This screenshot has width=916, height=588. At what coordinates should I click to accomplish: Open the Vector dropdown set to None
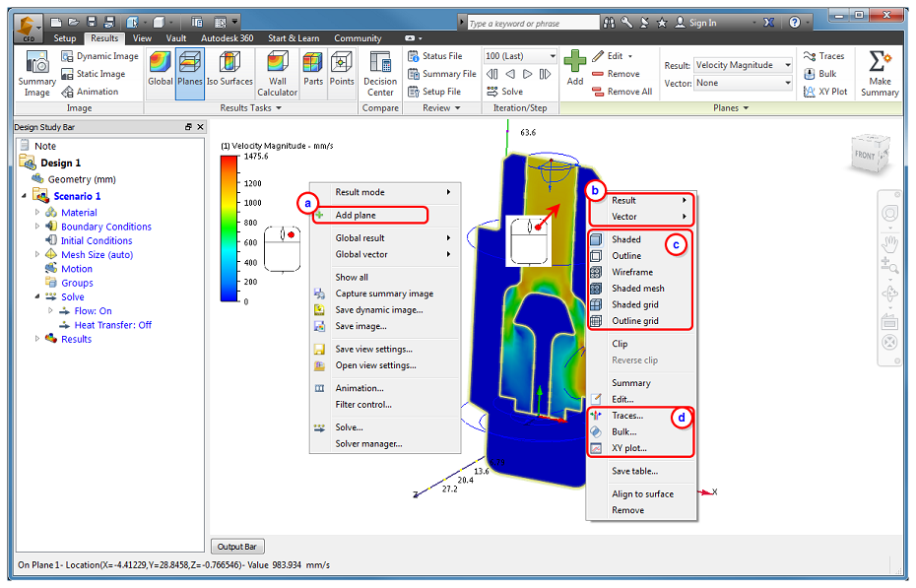coord(743,83)
